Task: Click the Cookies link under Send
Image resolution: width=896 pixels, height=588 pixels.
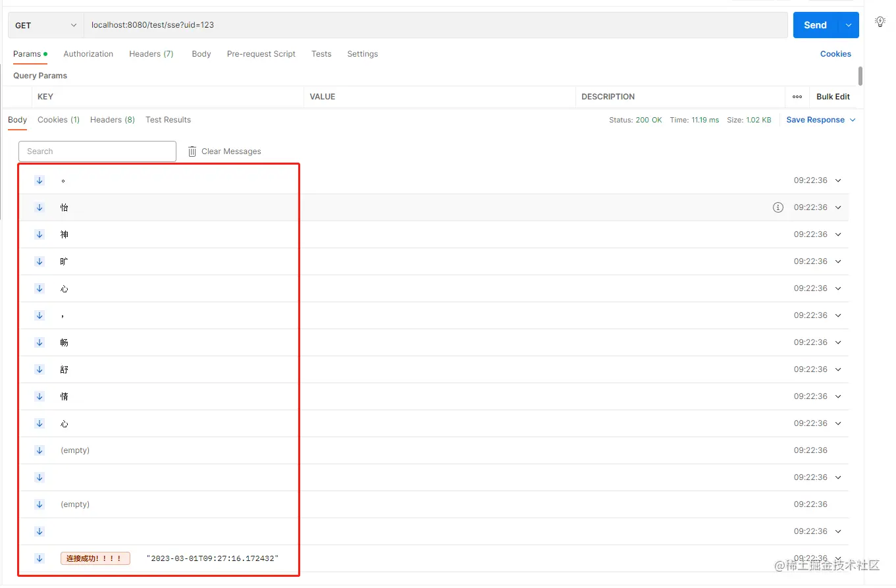Action: coord(835,54)
